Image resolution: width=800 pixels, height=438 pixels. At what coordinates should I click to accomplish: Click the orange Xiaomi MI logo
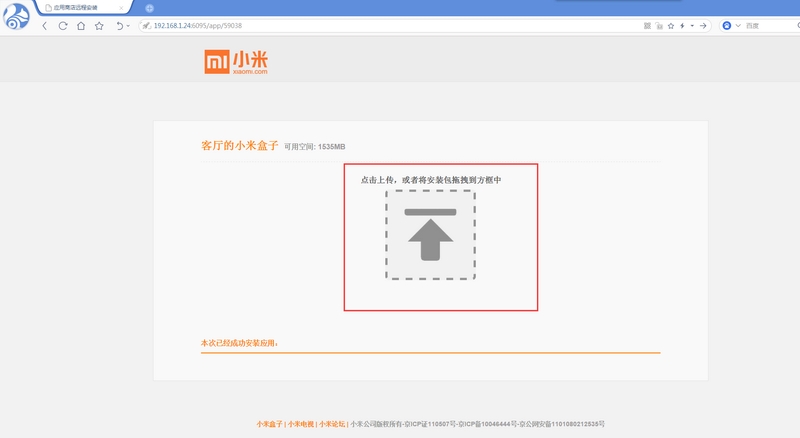[x=236, y=62]
